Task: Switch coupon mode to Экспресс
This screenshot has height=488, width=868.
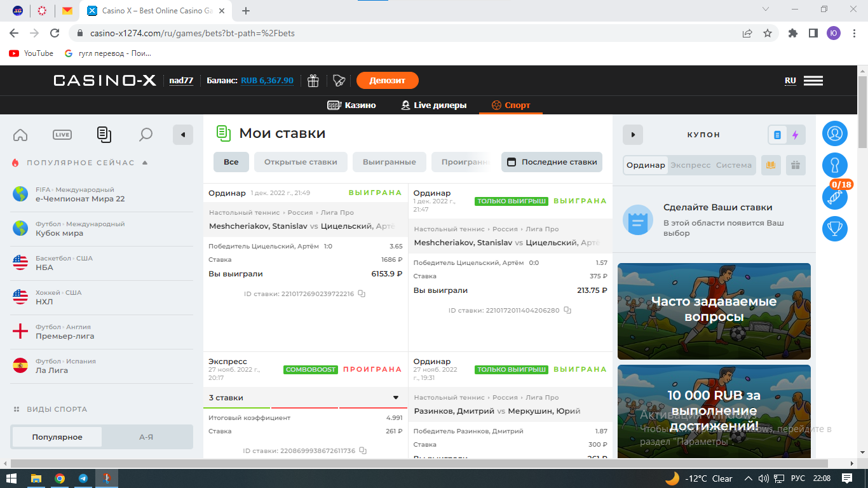Action: (690, 165)
